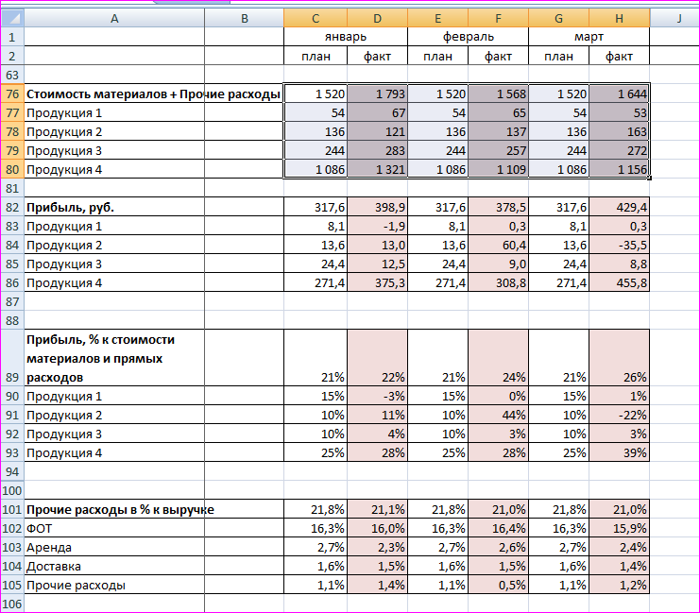Click cell with value -1,9
Viewport: 700px width, 613px height.
pos(377,226)
